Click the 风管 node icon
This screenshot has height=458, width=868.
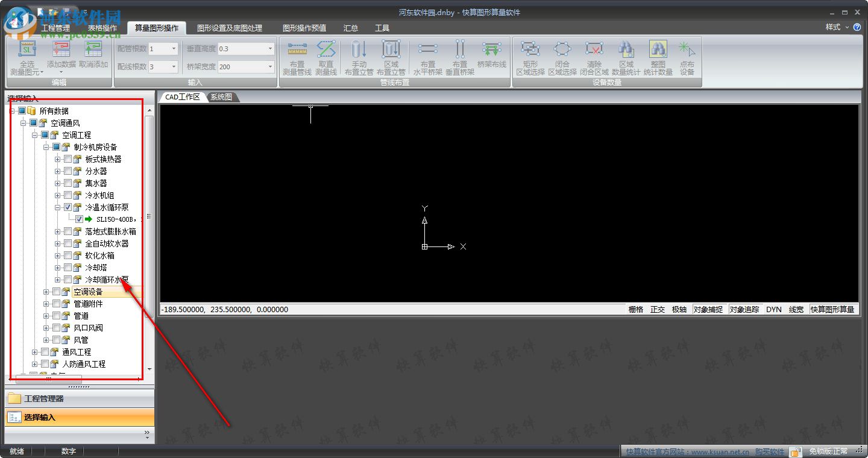tap(66, 340)
